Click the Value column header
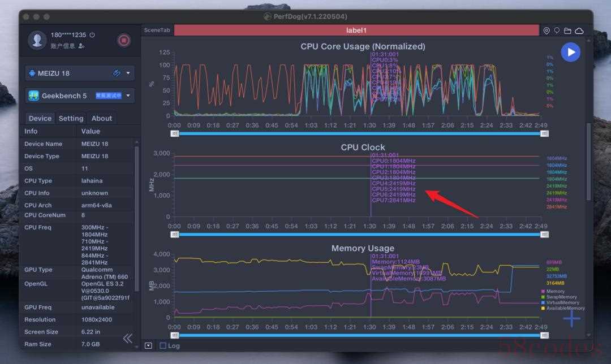Screen dimensions: 611x364 coord(91,131)
